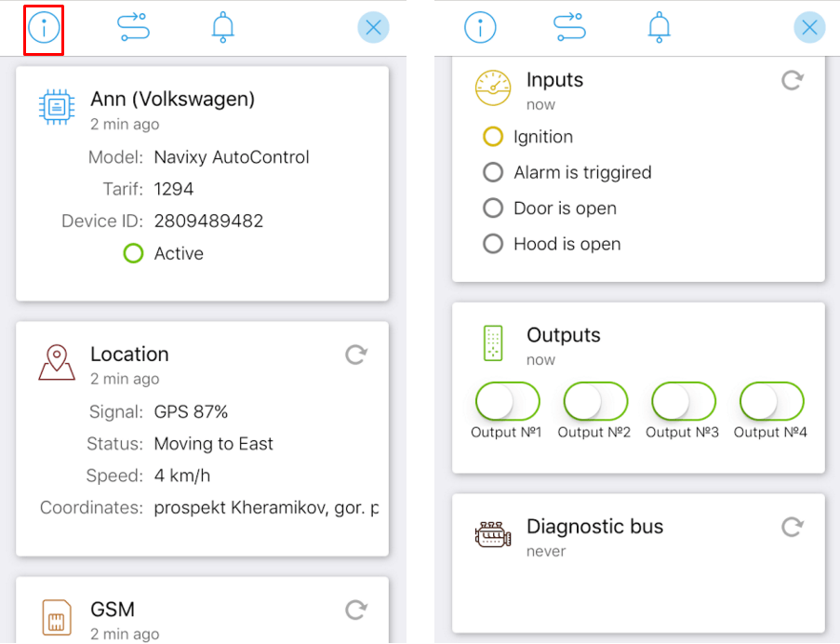840x644 pixels.
Task: Select the gauge icon in the Inputs panel
Action: pyautogui.click(x=493, y=87)
